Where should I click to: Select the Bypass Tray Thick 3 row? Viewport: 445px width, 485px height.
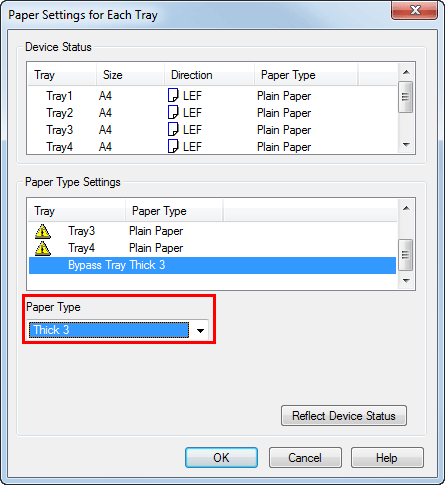212,265
